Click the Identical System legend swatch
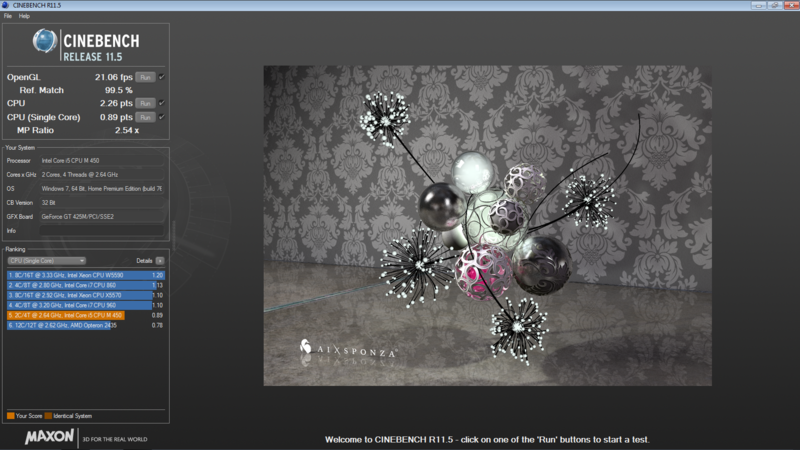Viewport: 800px width, 450px height. point(48,416)
